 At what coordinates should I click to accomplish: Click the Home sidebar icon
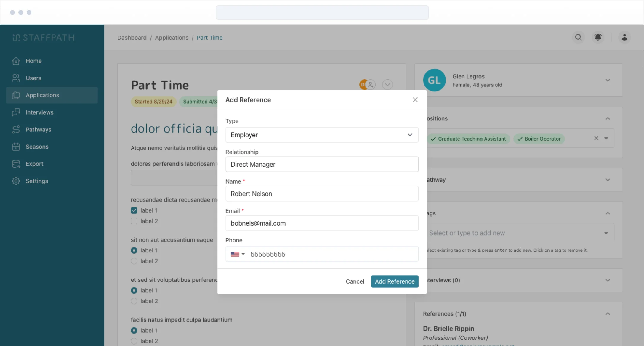pyautogui.click(x=16, y=61)
